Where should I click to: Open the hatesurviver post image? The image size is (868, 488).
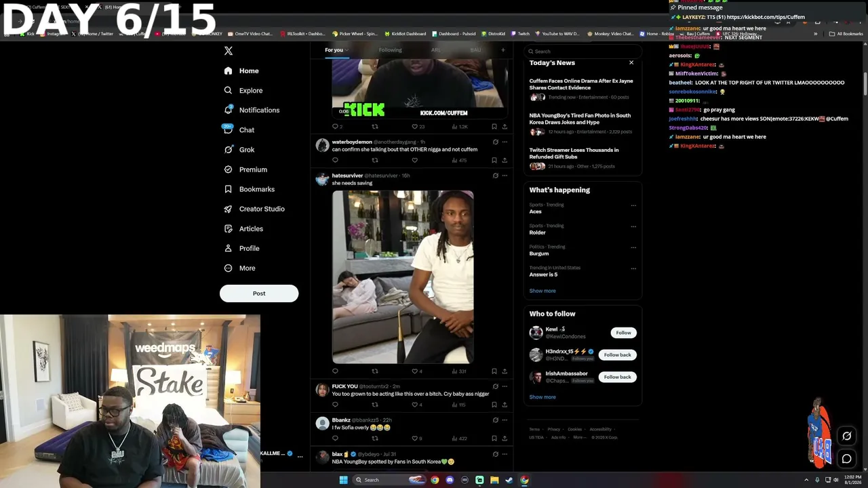coord(403,277)
